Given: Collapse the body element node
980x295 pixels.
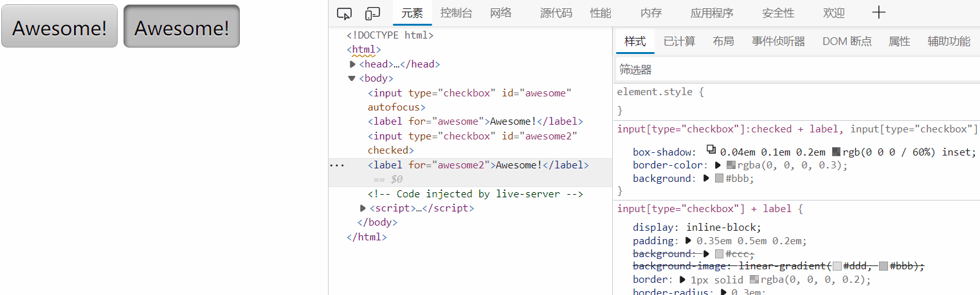Looking at the screenshot, I should [x=352, y=78].
